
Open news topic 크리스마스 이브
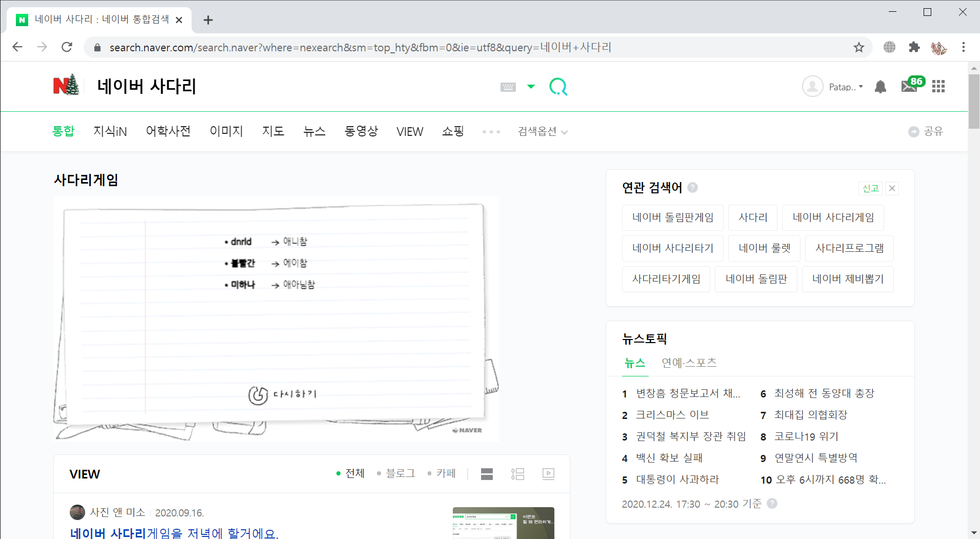672,415
